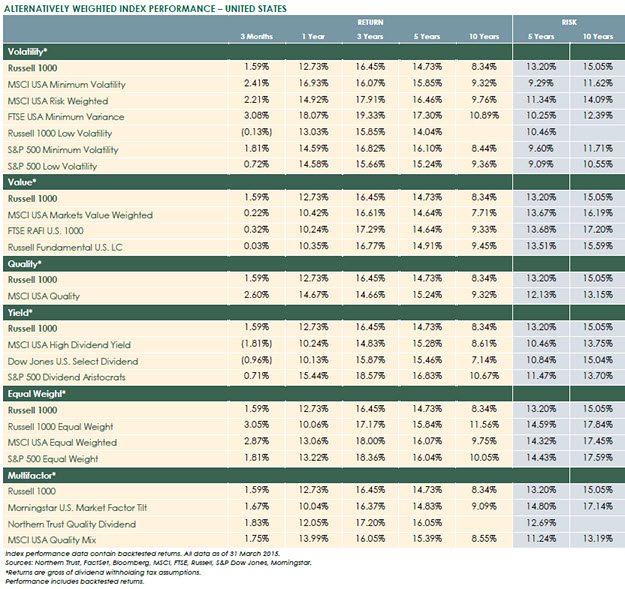
Task: Click the title 'Alternatively Weighted Index Performance – United States'
Action: pyautogui.click(x=145, y=8)
